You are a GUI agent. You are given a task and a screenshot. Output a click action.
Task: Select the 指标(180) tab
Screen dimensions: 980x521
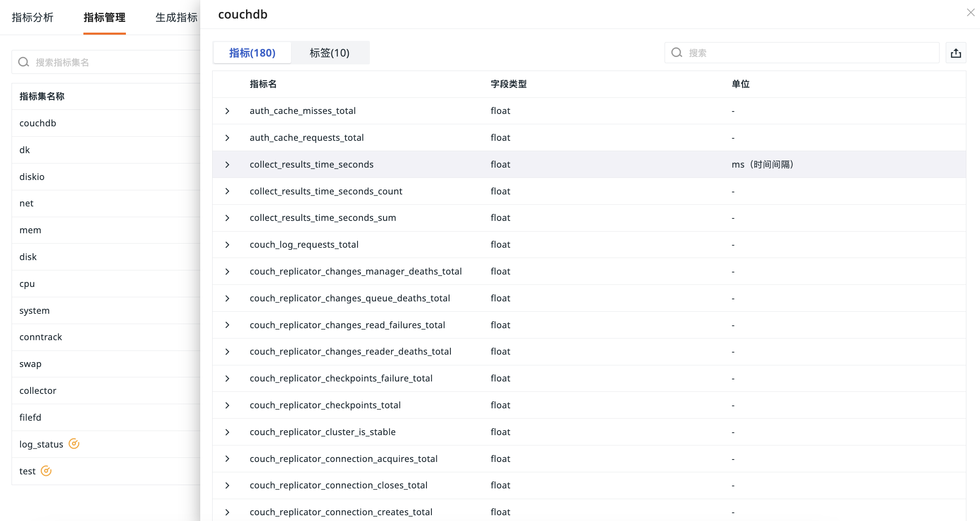coord(252,53)
